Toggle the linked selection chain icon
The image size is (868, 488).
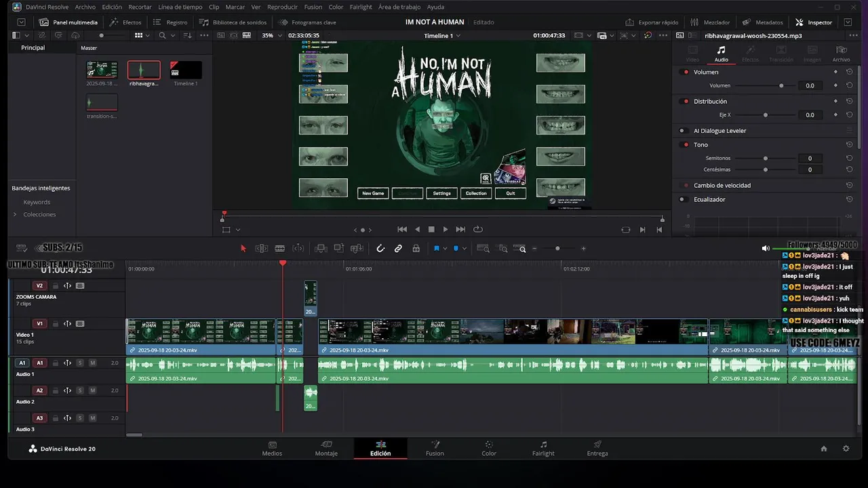398,249
